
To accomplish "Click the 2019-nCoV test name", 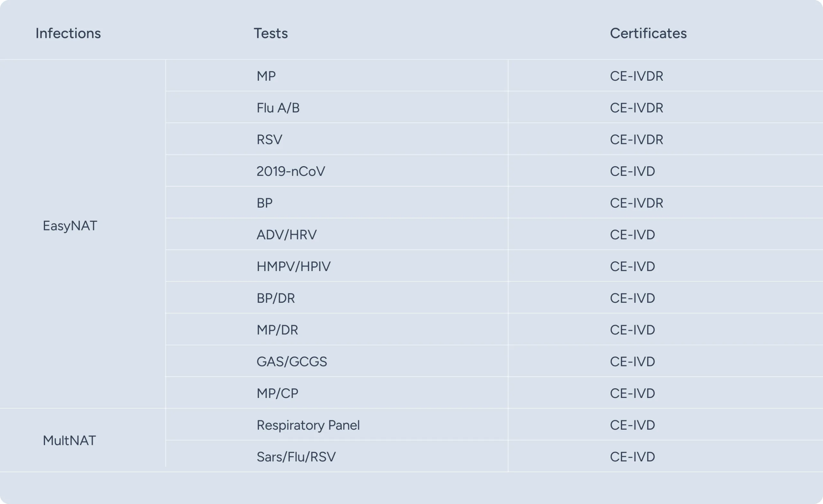I will coord(291,171).
